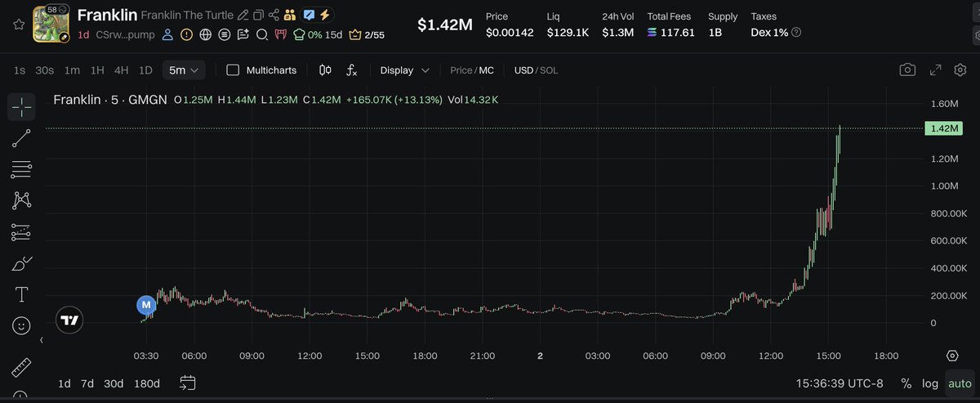Select the 1s timeframe
The height and width of the screenshot is (403, 980).
coord(19,70)
